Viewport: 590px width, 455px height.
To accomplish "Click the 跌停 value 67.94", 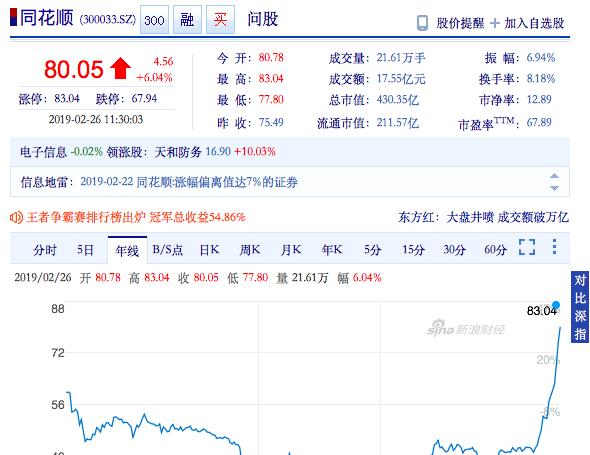I will click(144, 99).
